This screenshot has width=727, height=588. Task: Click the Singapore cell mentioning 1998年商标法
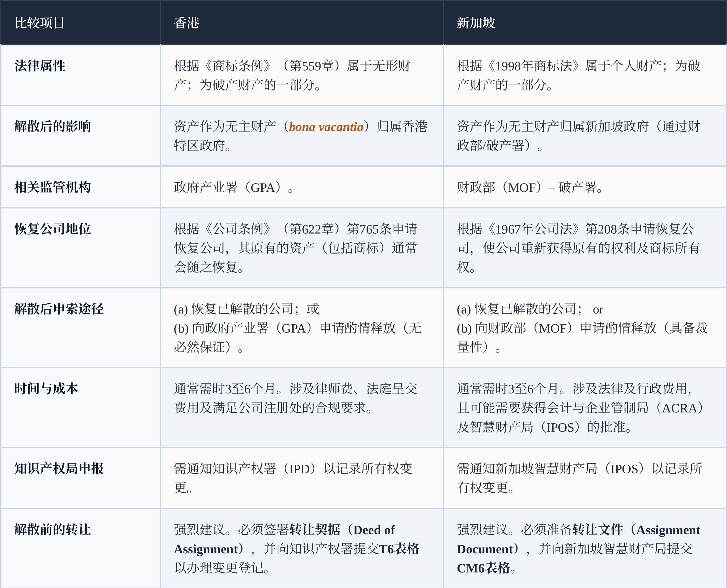pyautogui.click(x=585, y=75)
